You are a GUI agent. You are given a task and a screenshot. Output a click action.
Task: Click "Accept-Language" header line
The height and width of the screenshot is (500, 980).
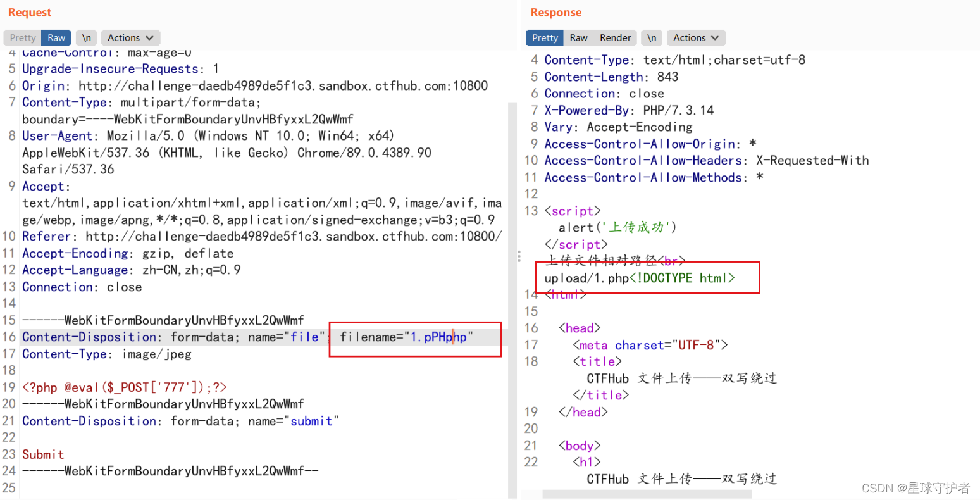pos(131,270)
